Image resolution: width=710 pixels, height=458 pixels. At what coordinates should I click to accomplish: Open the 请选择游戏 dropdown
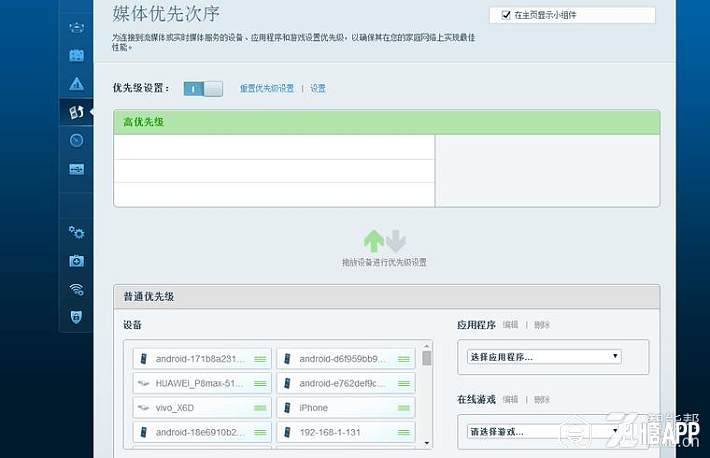(544, 431)
